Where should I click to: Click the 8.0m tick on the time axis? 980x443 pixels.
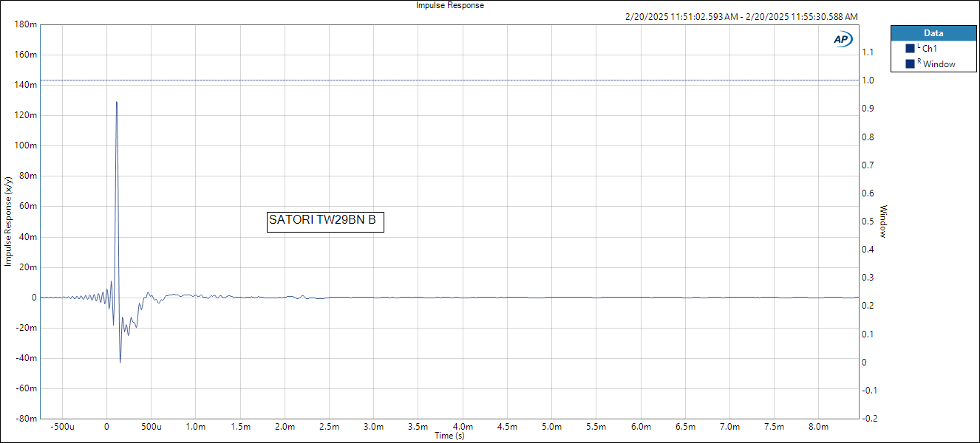coord(819,427)
